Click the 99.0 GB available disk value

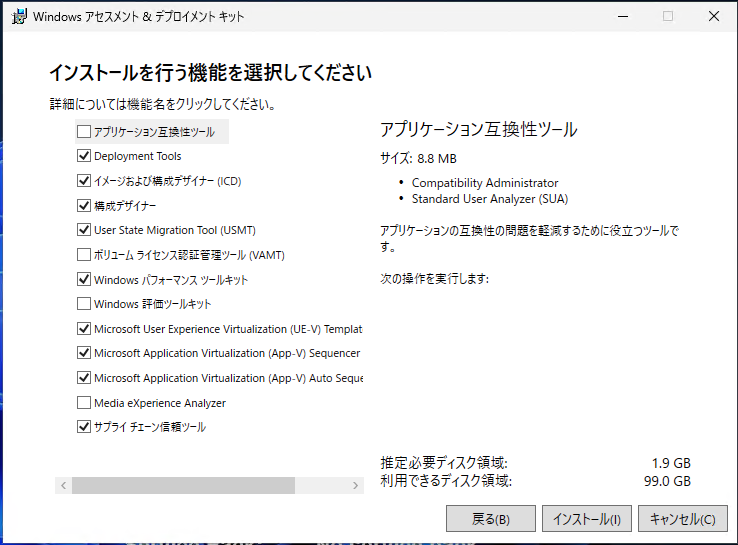click(x=667, y=481)
